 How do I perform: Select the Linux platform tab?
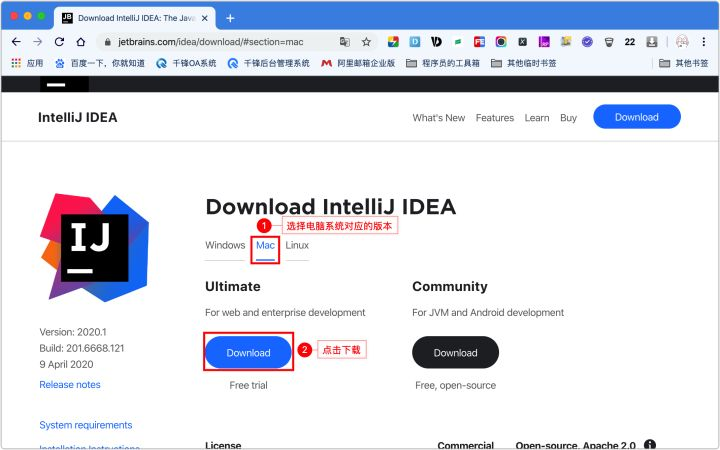coord(297,245)
